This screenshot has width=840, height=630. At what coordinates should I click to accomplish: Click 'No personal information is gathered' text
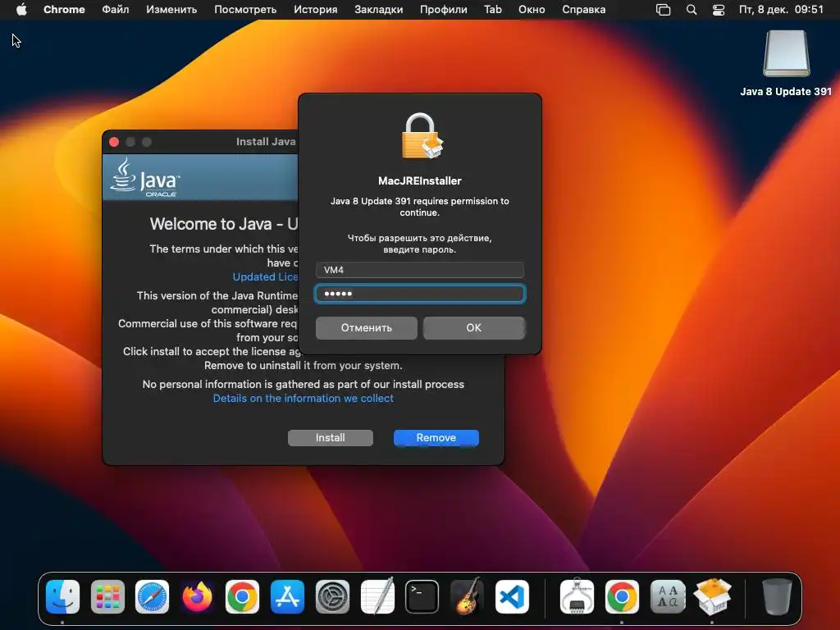(x=304, y=384)
